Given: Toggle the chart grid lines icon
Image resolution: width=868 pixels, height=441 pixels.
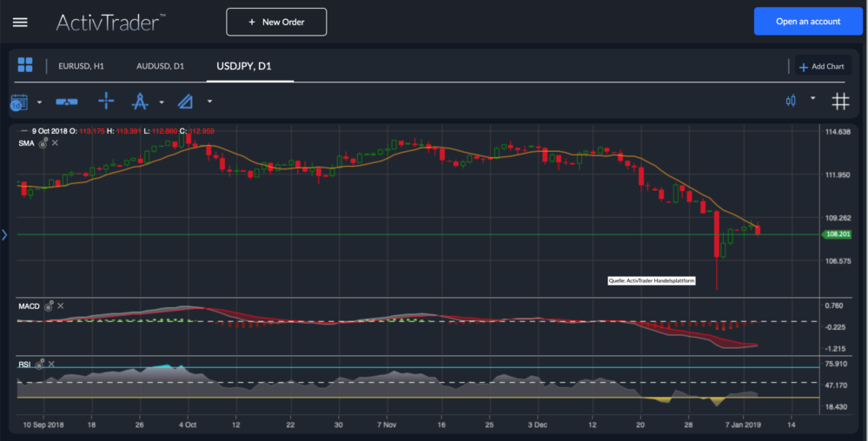Looking at the screenshot, I should coord(840,102).
